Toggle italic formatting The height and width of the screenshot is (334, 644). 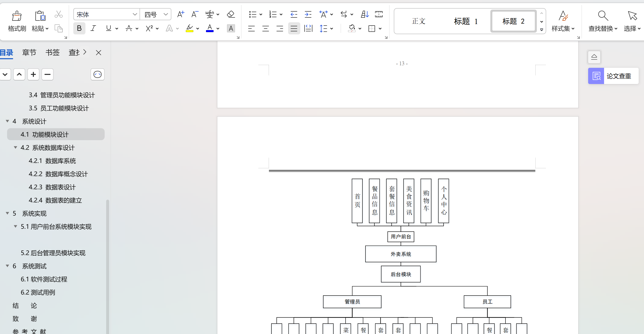[93, 28]
